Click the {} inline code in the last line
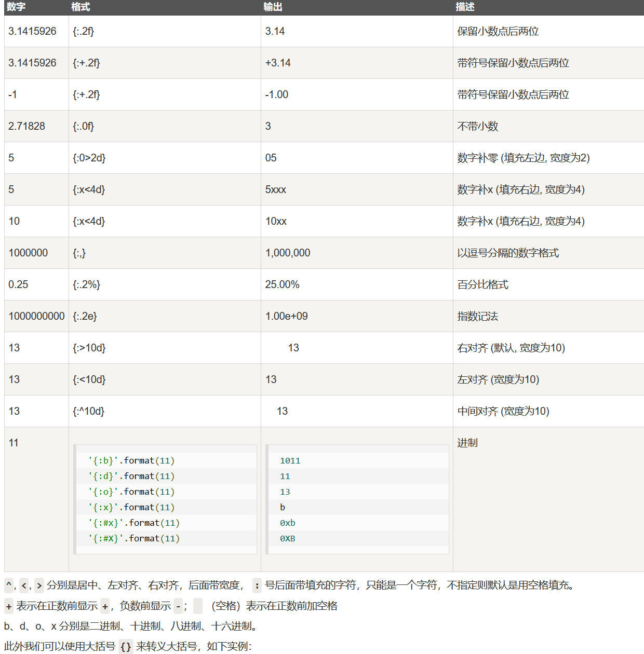Image resolution: width=644 pixels, height=654 pixels. [x=126, y=646]
